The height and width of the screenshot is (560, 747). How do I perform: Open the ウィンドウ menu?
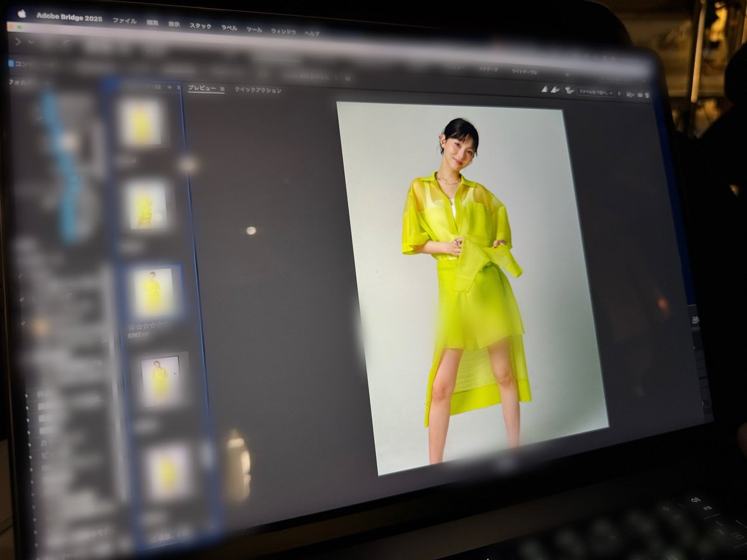click(283, 32)
